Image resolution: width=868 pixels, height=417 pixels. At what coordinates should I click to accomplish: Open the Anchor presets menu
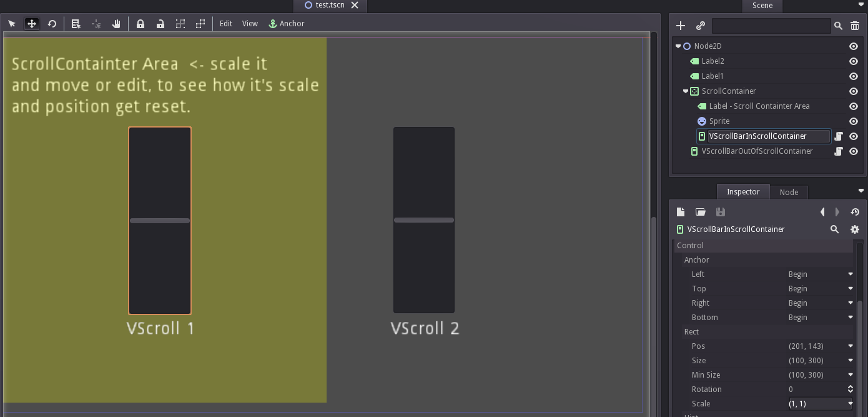(x=286, y=24)
